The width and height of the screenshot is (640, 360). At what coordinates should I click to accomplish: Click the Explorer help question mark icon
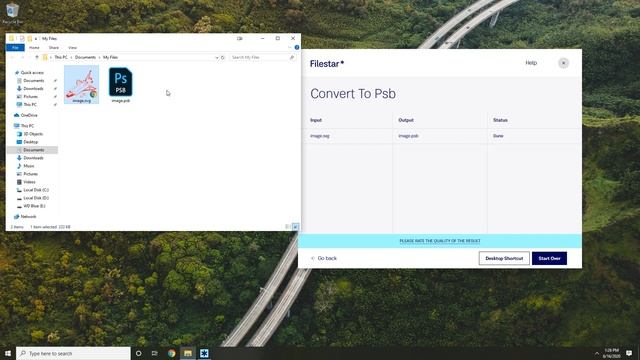[x=297, y=48]
